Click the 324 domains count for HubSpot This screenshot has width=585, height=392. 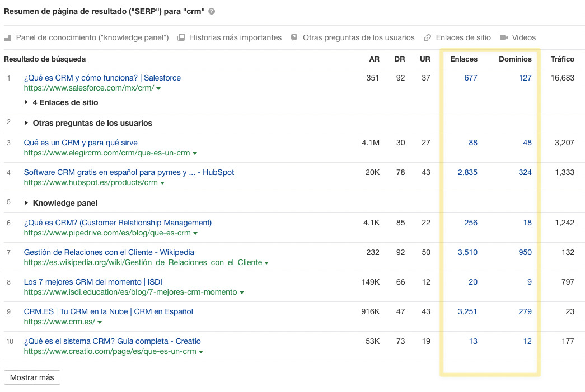coord(525,172)
